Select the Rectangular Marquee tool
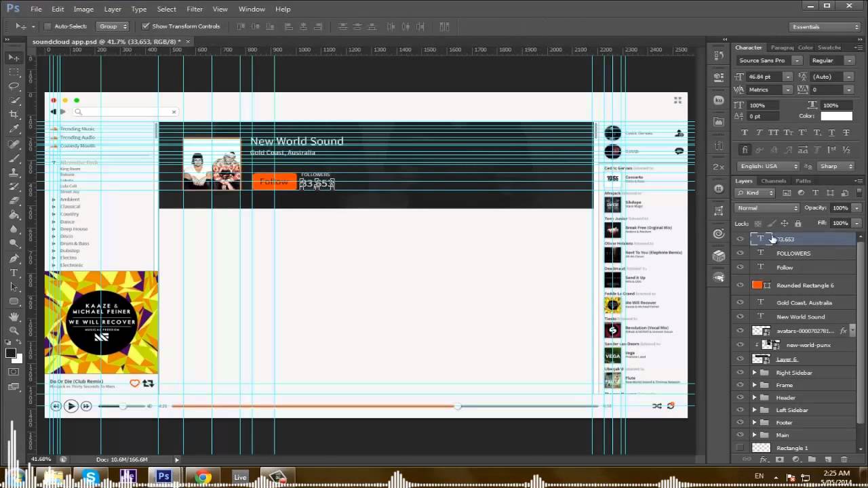 [14, 72]
